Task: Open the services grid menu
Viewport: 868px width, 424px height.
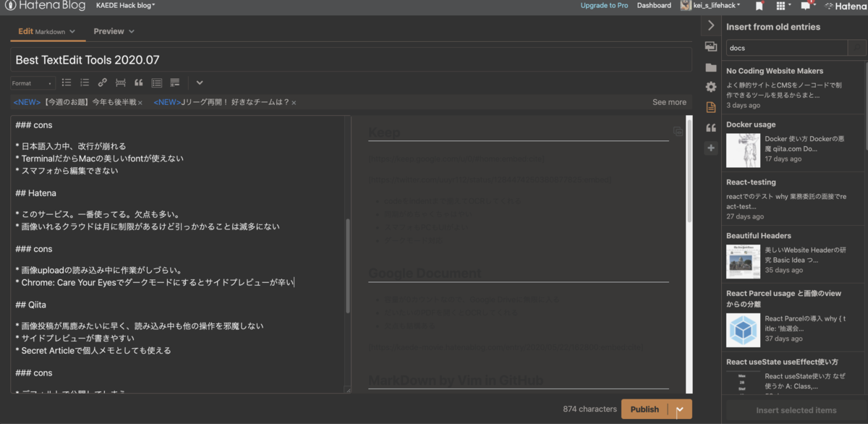Action: (x=782, y=6)
